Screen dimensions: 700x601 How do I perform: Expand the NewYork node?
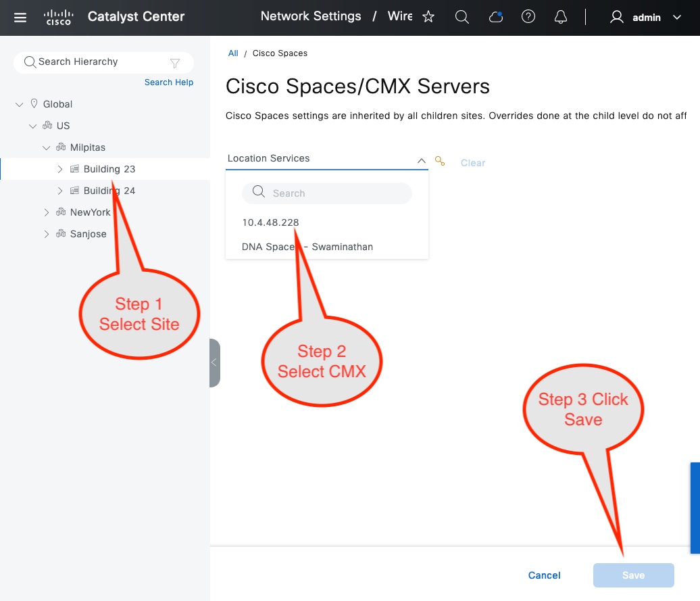point(47,212)
